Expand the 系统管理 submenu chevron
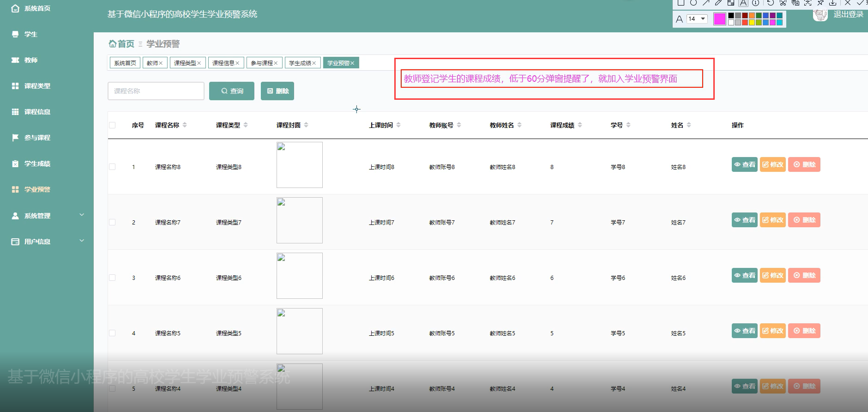 (82, 215)
